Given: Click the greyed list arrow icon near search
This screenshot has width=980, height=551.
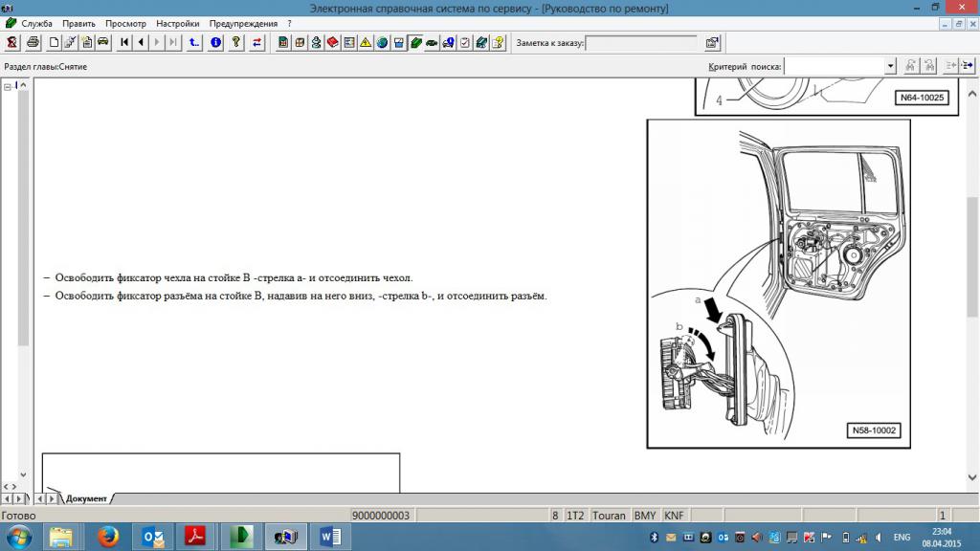Looking at the screenshot, I should (950, 66).
